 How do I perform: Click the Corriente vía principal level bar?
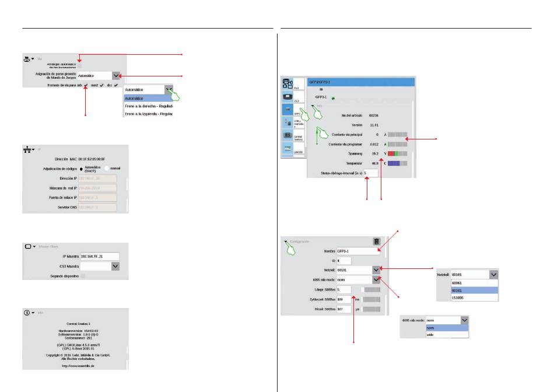(x=398, y=135)
